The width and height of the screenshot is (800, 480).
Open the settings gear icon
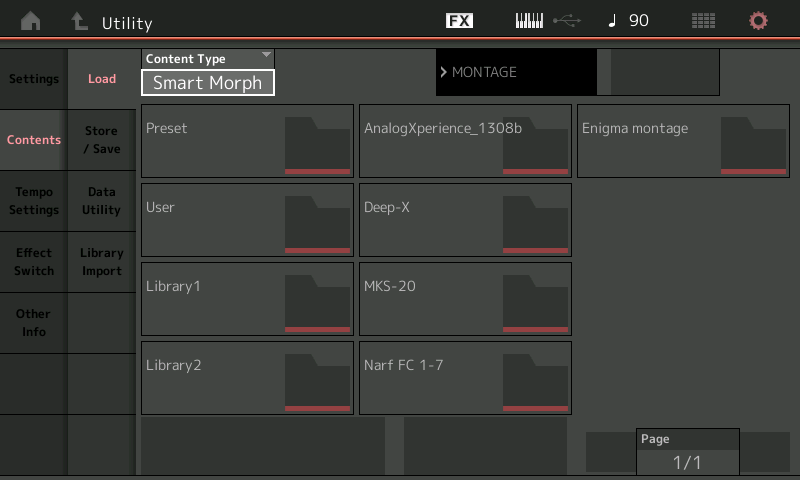[x=759, y=21]
